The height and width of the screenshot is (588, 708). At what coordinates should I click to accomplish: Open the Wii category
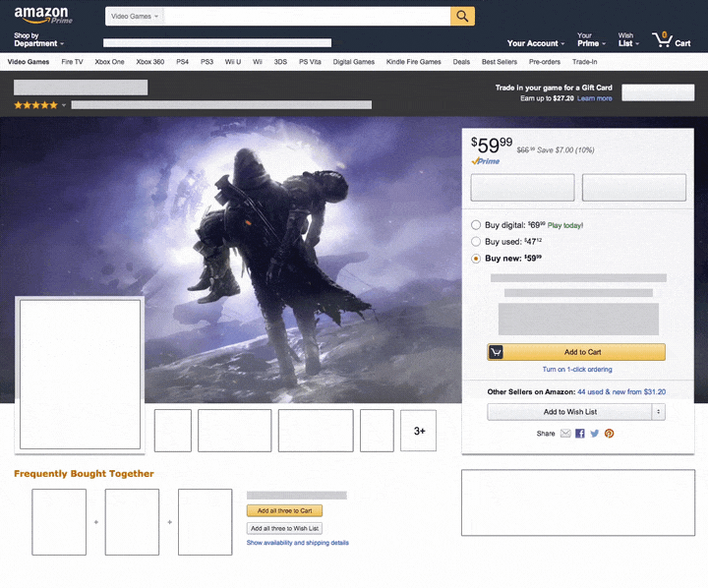pos(258,62)
